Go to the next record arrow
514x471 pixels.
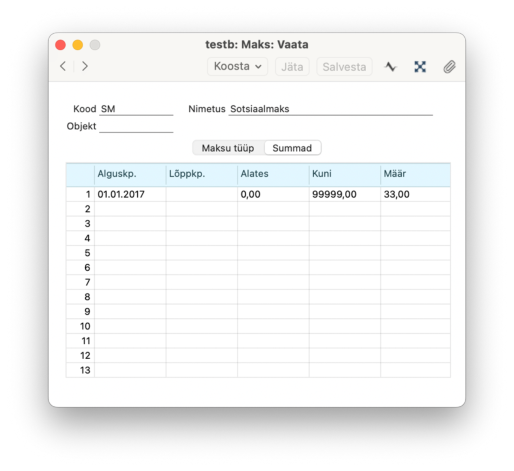click(85, 66)
